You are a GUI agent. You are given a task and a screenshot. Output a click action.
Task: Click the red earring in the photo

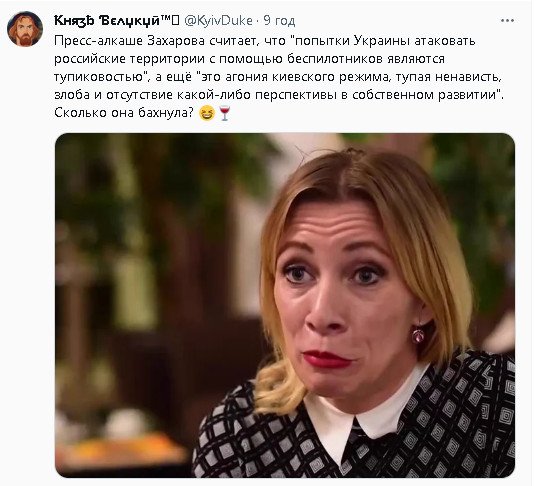coord(418,335)
